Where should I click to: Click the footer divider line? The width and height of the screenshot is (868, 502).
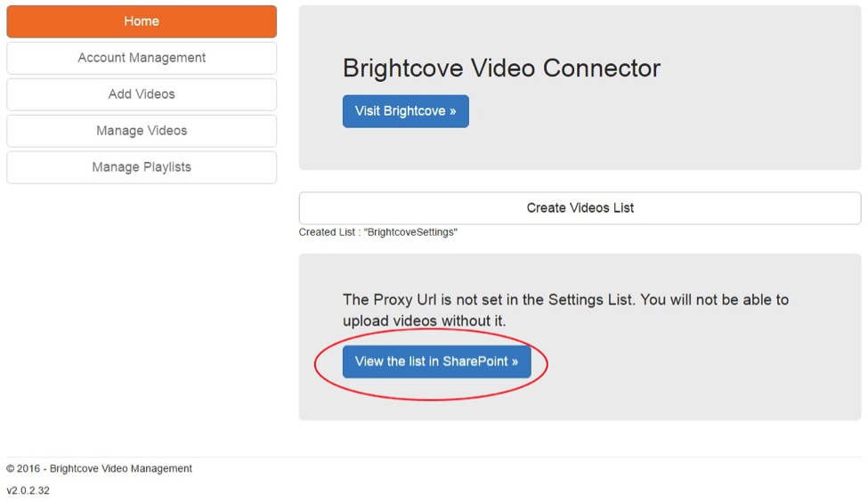coord(434,457)
